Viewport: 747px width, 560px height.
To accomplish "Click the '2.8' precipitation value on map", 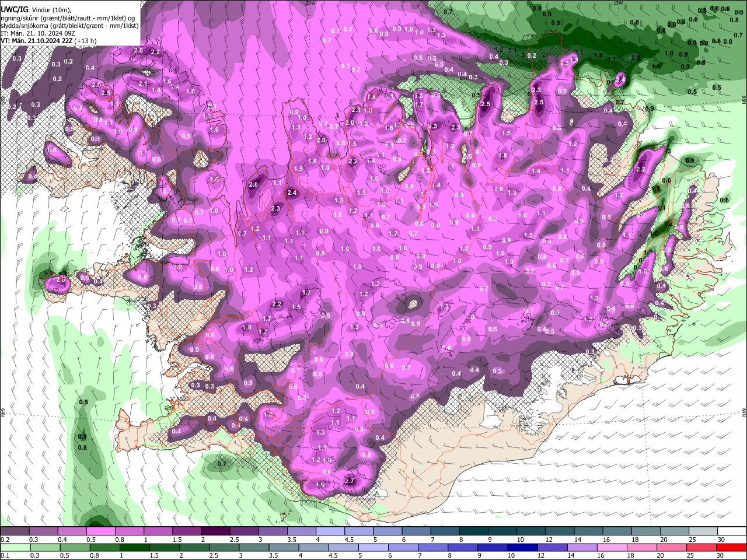I will pos(253,185).
